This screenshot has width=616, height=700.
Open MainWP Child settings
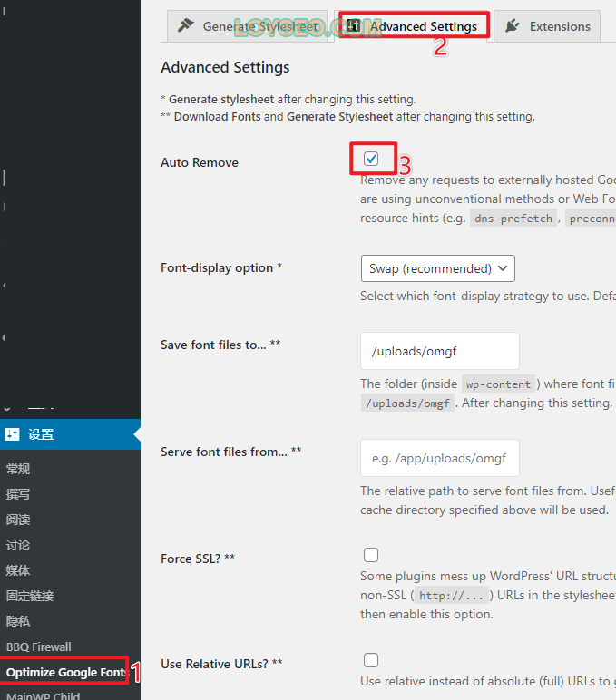point(44,695)
